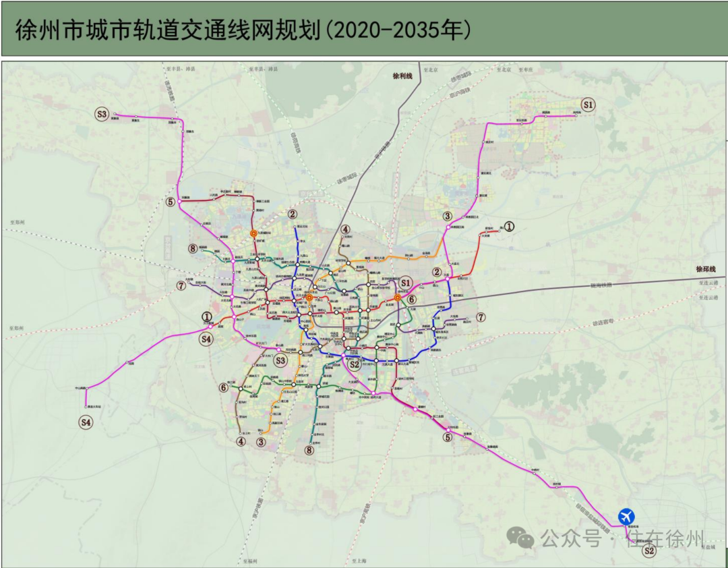Image resolution: width=728 pixels, height=568 pixels.
Task: Select the S3 badge at the top-left line terminus
Action: (101, 115)
